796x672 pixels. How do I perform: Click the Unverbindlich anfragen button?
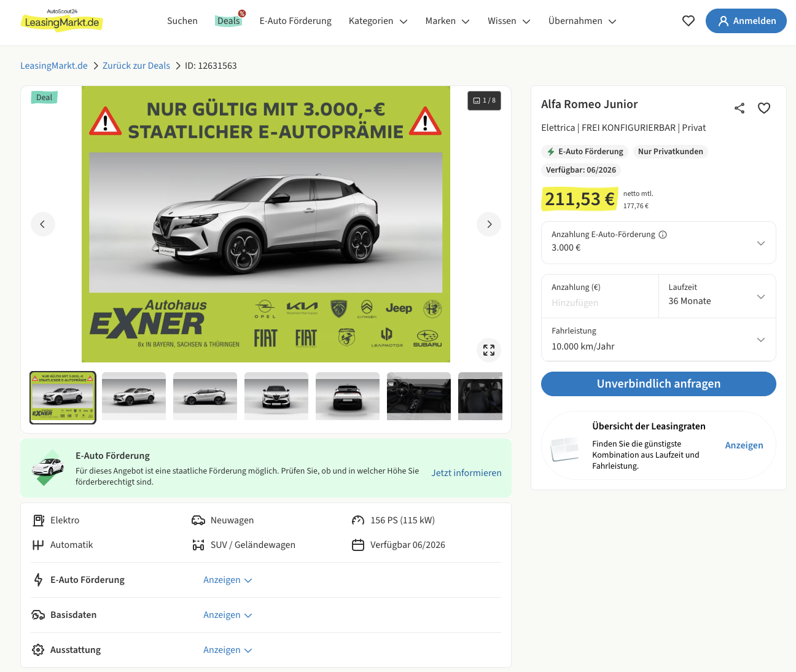658,384
